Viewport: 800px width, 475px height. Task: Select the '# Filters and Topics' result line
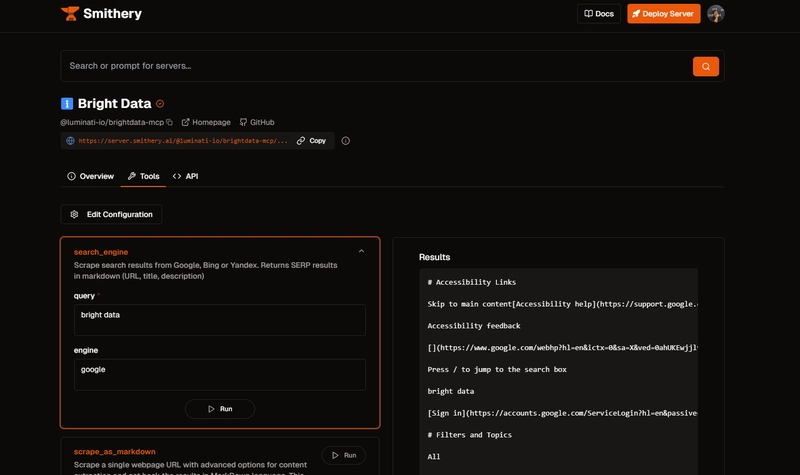coord(470,435)
